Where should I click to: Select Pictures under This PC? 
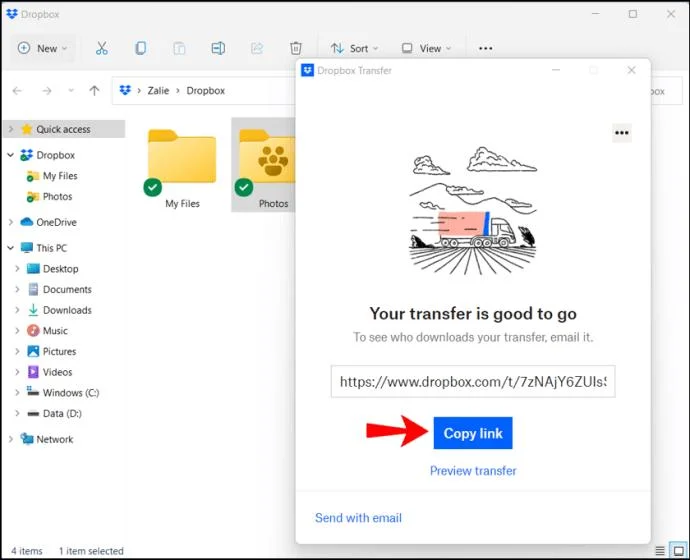click(59, 351)
